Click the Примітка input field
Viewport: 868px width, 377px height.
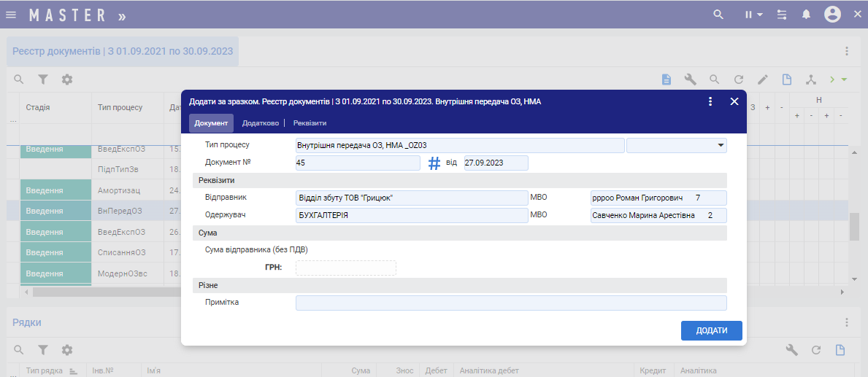510,303
